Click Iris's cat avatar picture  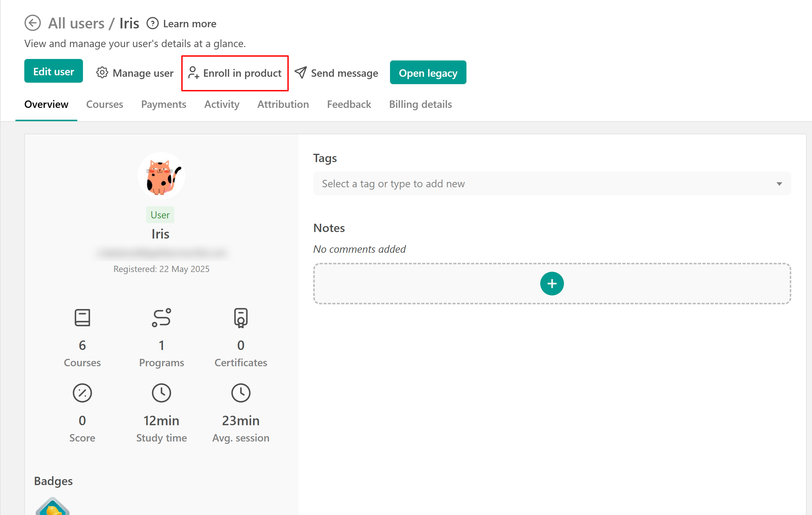point(162,176)
